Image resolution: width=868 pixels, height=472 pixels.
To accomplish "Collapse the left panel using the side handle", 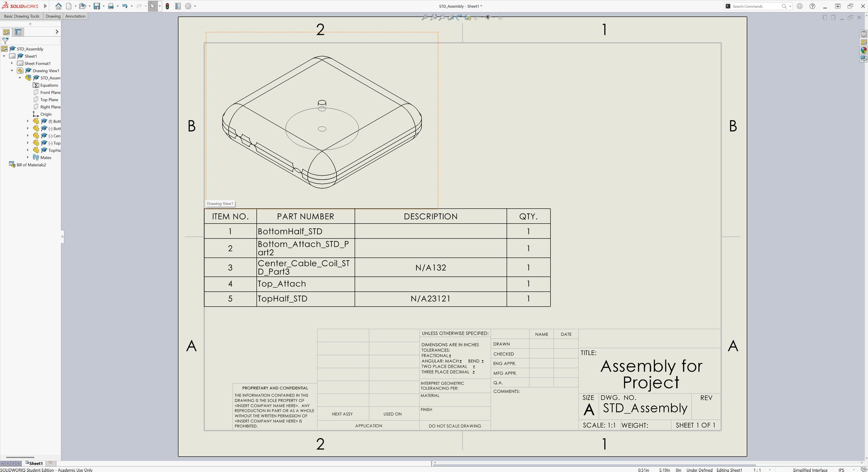I will click(x=62, y=236).
